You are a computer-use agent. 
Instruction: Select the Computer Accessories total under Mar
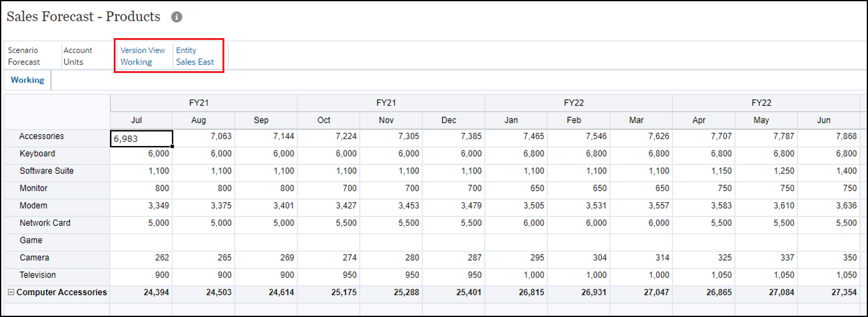[641, 293]
